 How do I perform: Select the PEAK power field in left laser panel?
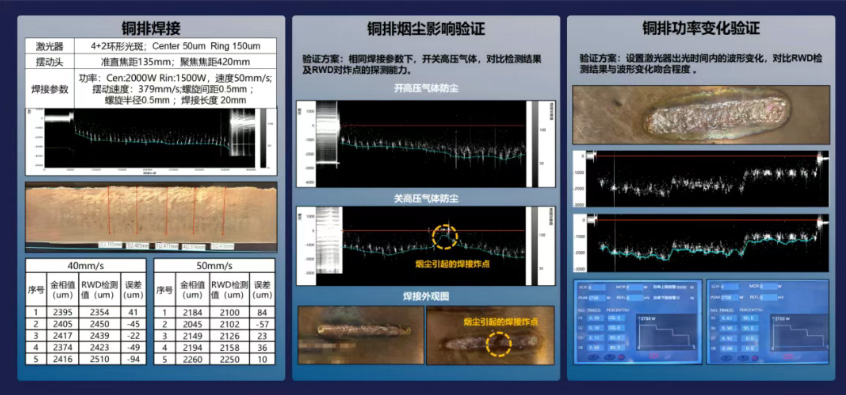tap(597, 298)
